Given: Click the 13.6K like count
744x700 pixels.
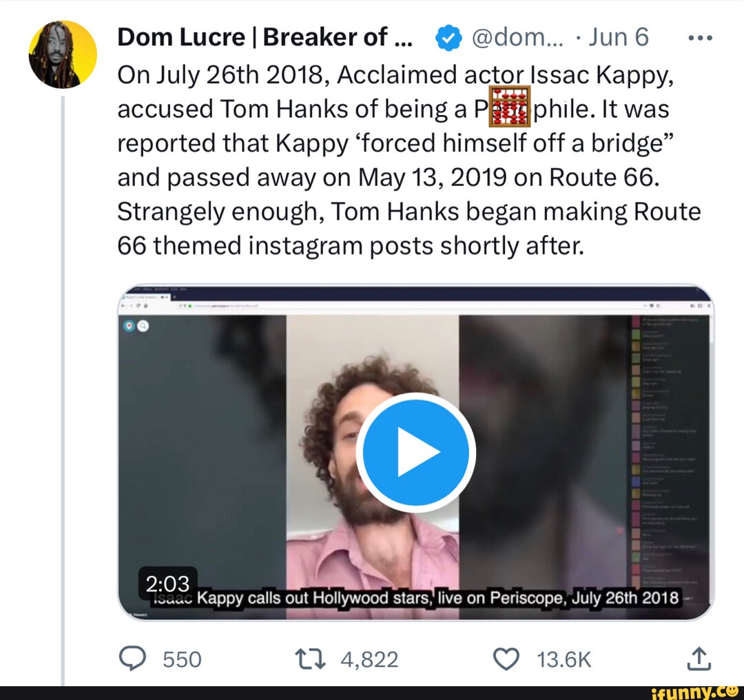Looking at the screenshot, I should 564,659.
